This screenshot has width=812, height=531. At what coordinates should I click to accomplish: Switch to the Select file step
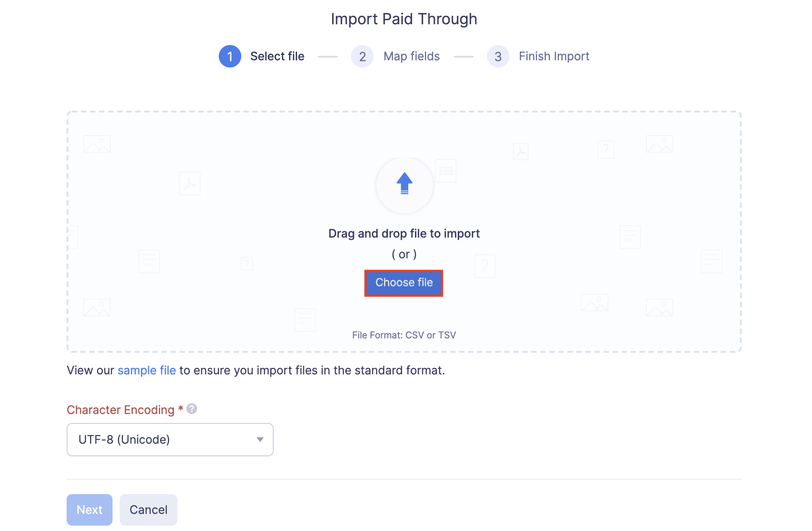277,56
